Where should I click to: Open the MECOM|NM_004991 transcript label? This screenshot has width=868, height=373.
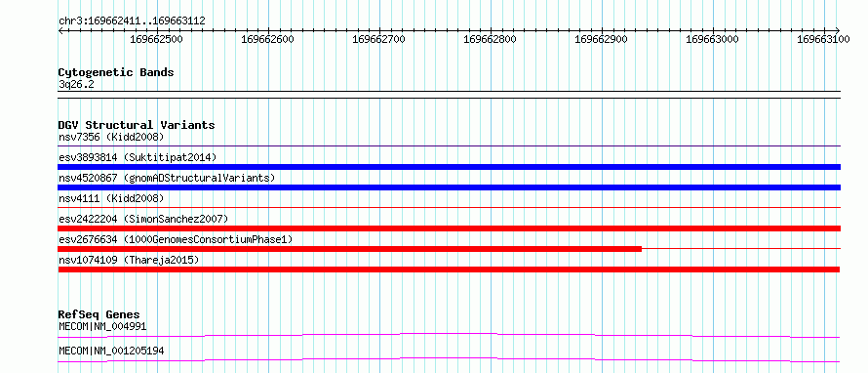pos(102,327)
